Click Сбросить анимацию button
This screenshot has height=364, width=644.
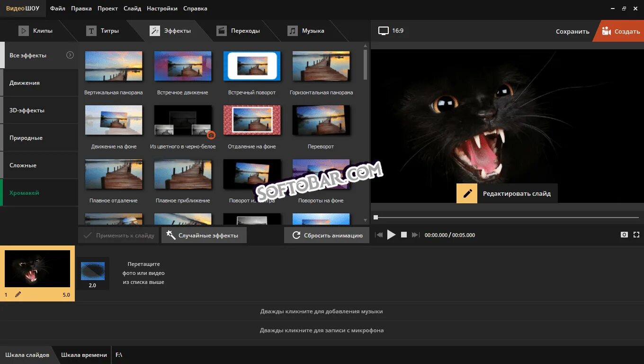[x=327, y=235]
